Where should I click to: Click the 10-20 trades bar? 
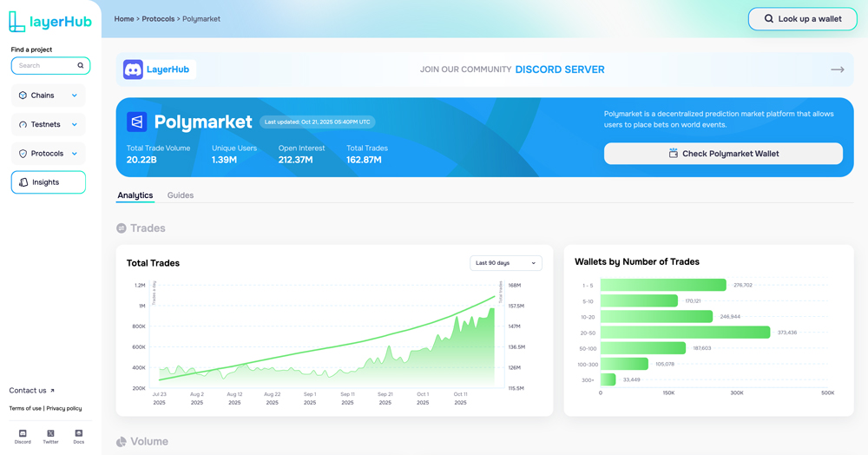(656, 317)
